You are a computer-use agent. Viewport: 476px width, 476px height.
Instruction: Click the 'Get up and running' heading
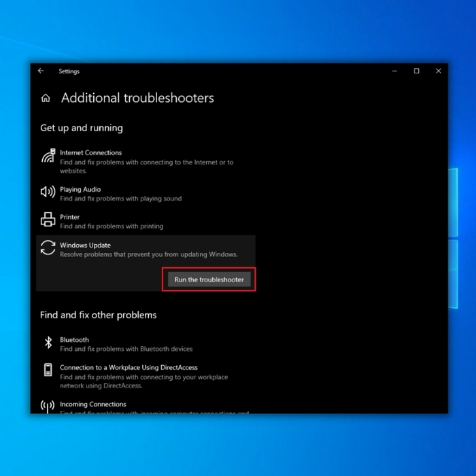[x=82, y=128]
